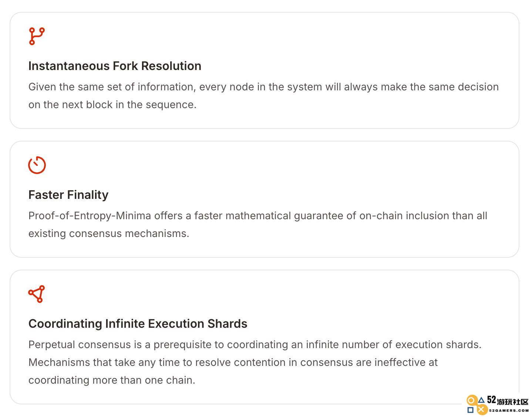Screen dimensions: 532x417
Task: Select the Coordinating Infinite Execution Shards heading
Action: tap(138, 324)
